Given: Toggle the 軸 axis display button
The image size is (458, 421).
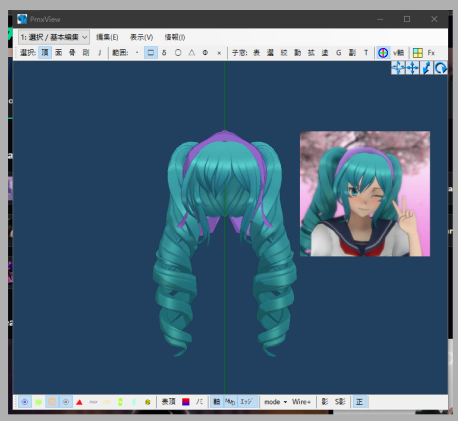Looking at the screenshot, I should [x=217, y=402].
